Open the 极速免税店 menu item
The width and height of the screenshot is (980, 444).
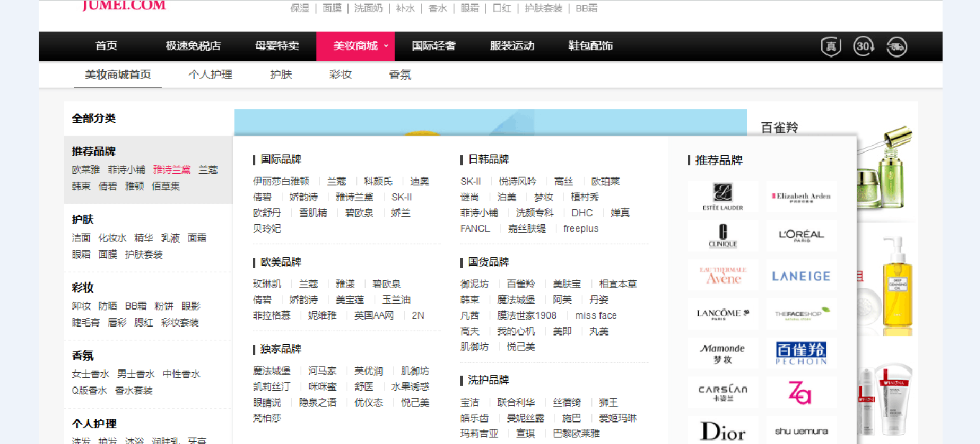[x=193, y=46]
